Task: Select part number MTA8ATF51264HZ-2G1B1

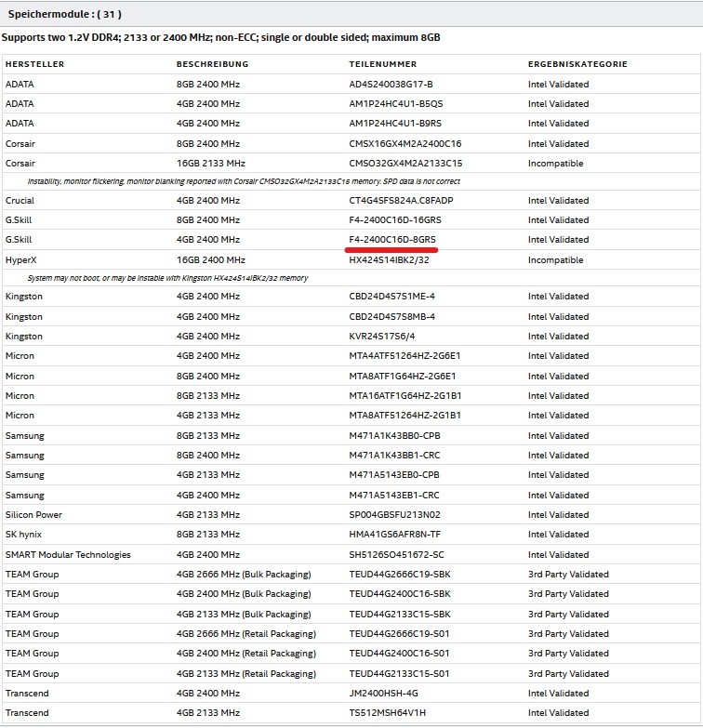Action: [x=405, y=415]
